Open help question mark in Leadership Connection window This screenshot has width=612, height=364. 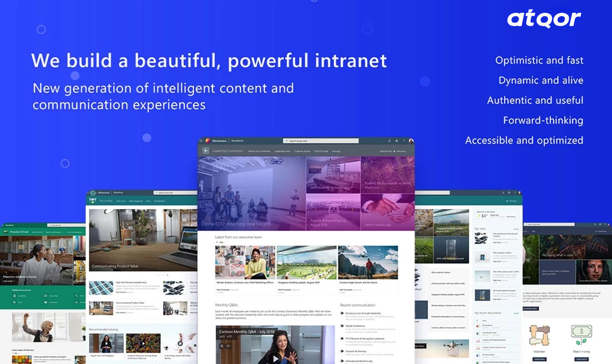[x=403, y=141]
